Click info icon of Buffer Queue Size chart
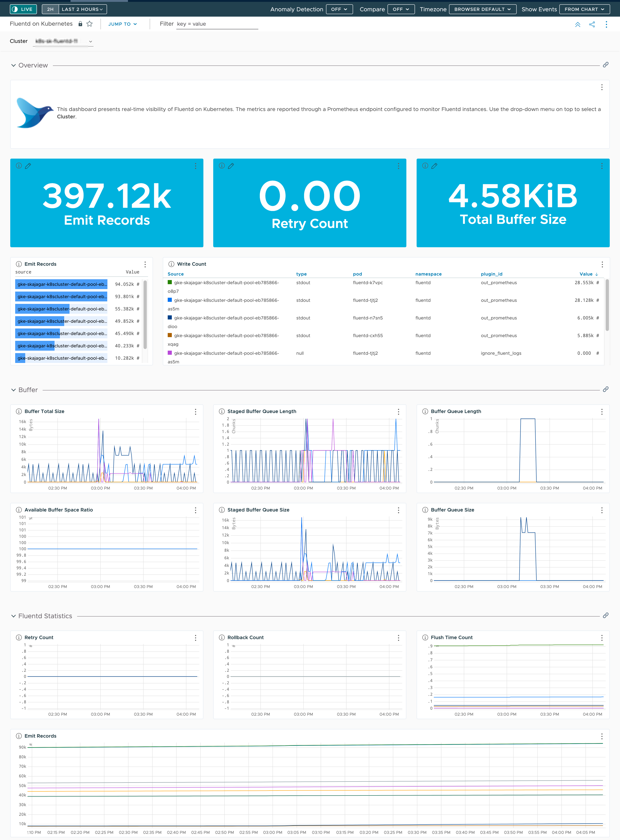 click(x=425, y=509)
